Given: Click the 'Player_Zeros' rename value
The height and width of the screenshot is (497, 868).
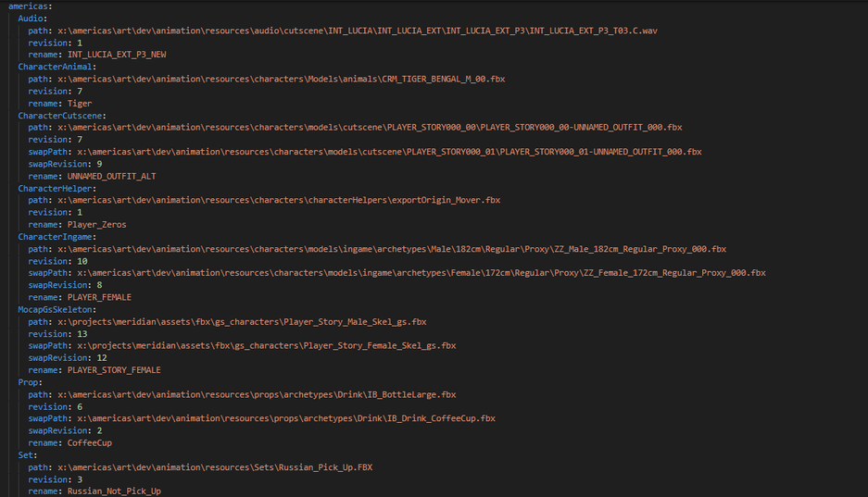Looking at the screenshot, I should 96,224.
